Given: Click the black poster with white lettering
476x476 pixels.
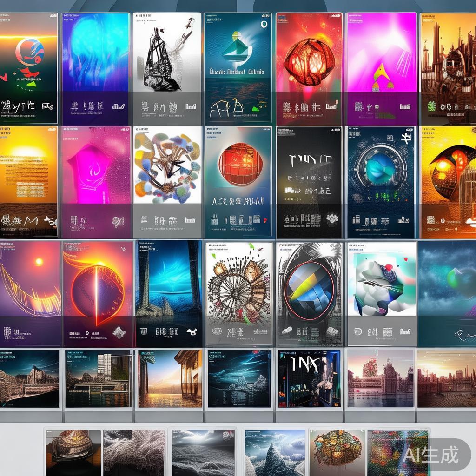Looking at the screenshot, I should (x=309, y=182).
